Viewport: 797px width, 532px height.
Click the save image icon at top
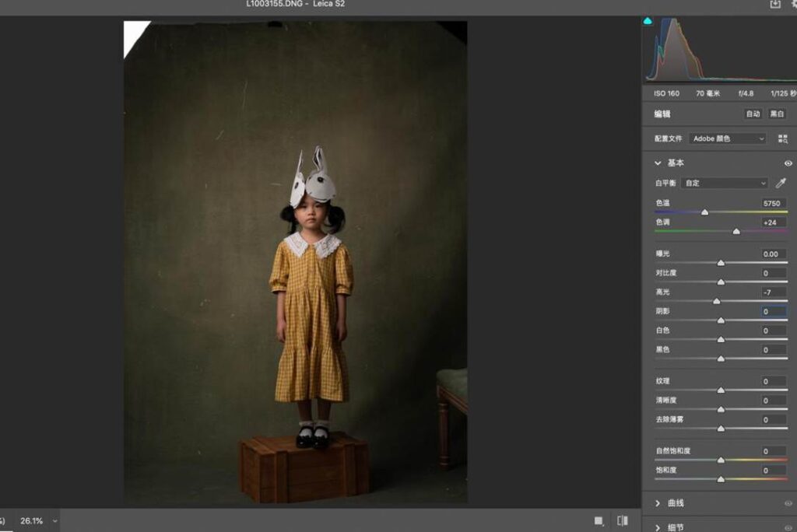tap(775, 4)
